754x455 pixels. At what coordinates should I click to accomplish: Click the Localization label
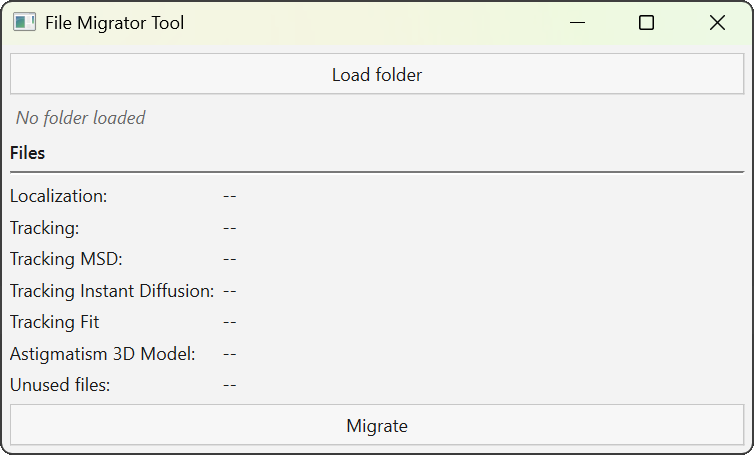59,197
